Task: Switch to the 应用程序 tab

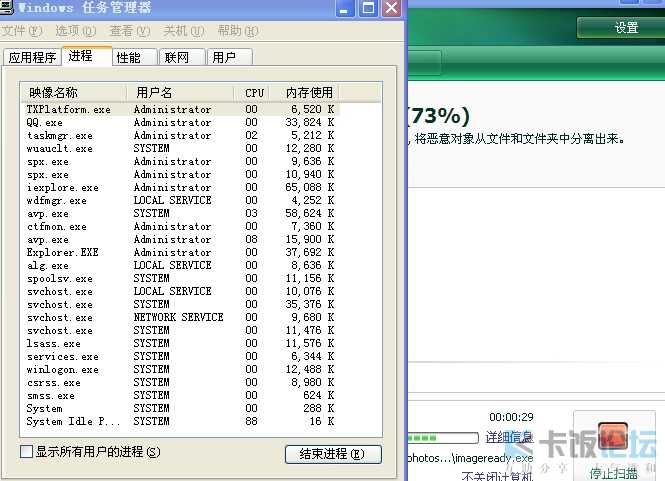Action: pos(32,57)
